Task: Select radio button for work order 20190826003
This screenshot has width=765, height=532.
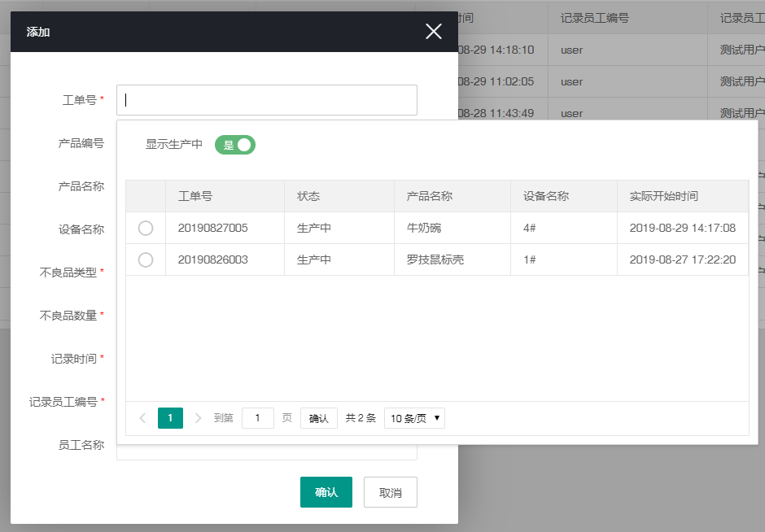Action: pos(146,259)
